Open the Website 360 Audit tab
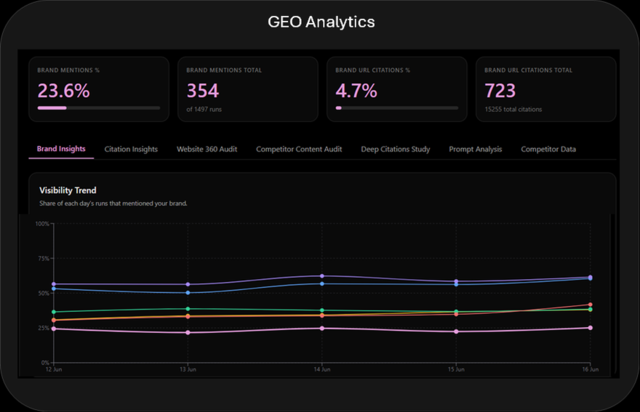The width and height of the screenshot is (640, 412). point(207,149)
